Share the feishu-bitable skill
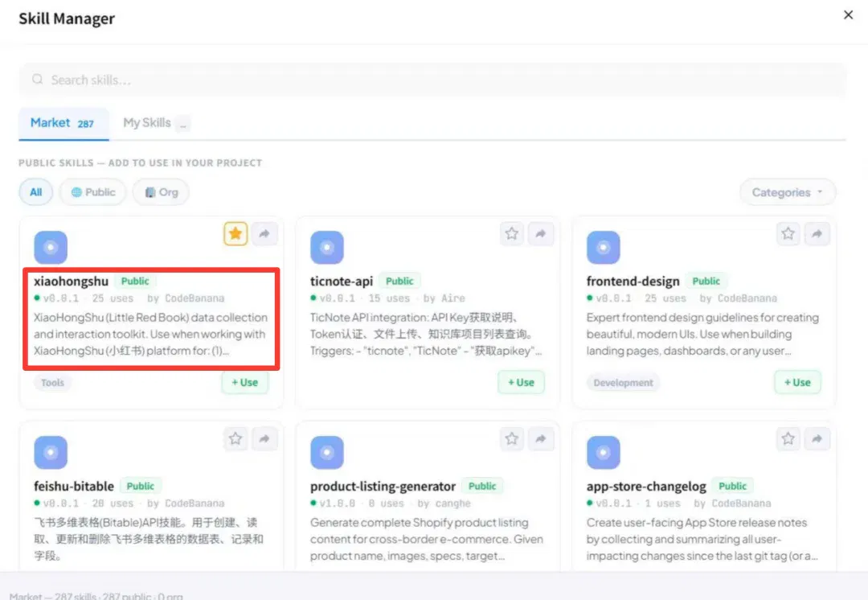Viewport: 868px width, 600px height. tap(264, 438)
